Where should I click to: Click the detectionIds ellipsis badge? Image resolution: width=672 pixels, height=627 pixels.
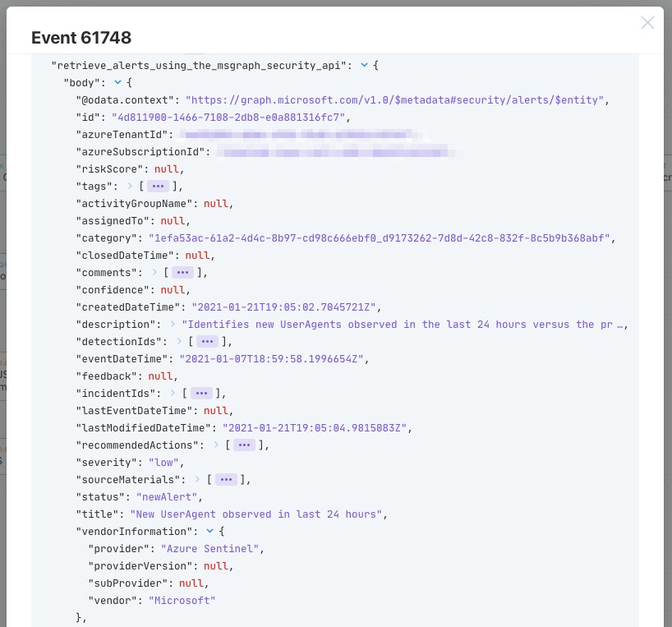(207, 342)
